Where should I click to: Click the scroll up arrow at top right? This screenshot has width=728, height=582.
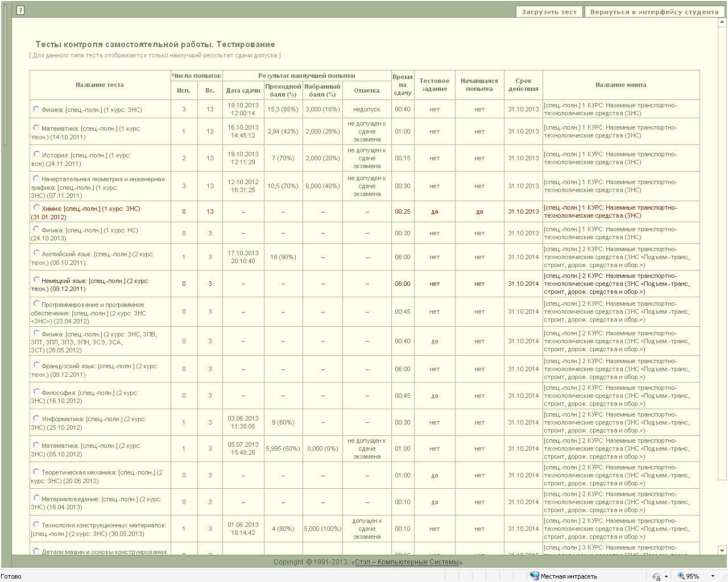722,23
